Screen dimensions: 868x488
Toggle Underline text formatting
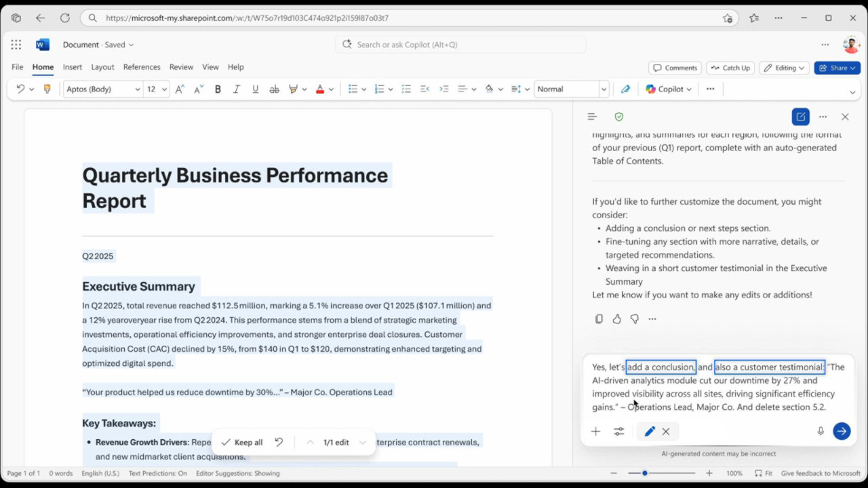pos(256,89)
